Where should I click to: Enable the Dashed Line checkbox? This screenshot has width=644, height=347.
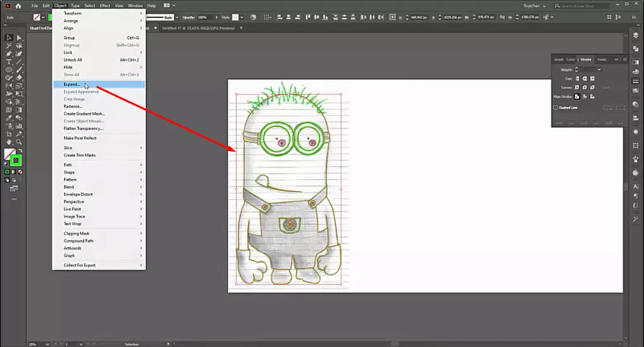coord(555,107)
